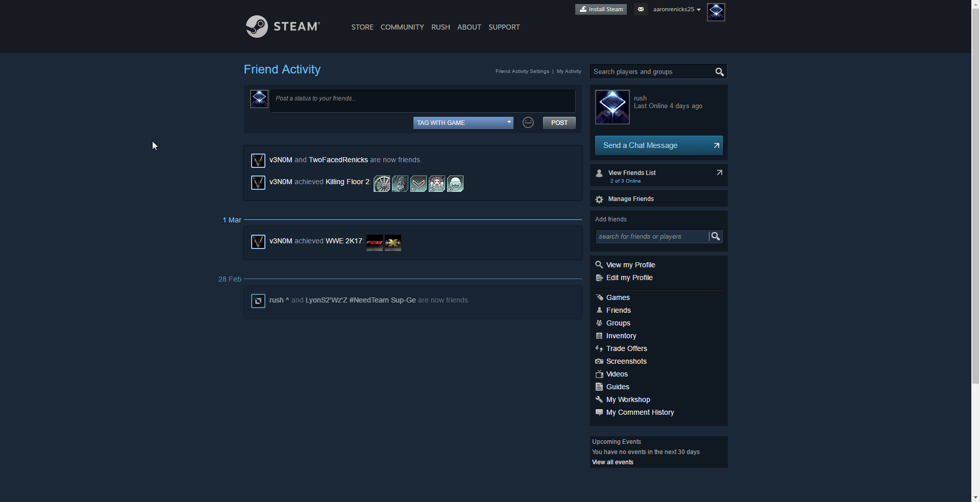Click the Friends sidebar link
Image resolution: width=980 pixels, height=502 pixels.
coord(618,310)
